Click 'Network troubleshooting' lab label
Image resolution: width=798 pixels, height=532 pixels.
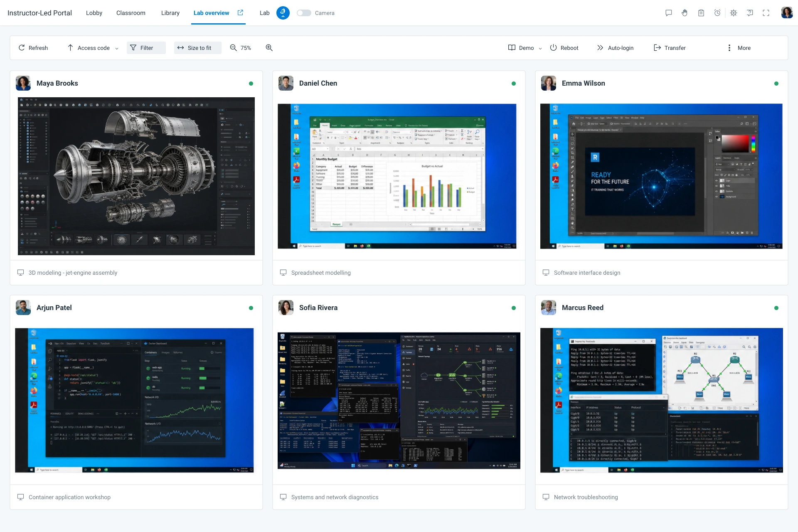586,497
